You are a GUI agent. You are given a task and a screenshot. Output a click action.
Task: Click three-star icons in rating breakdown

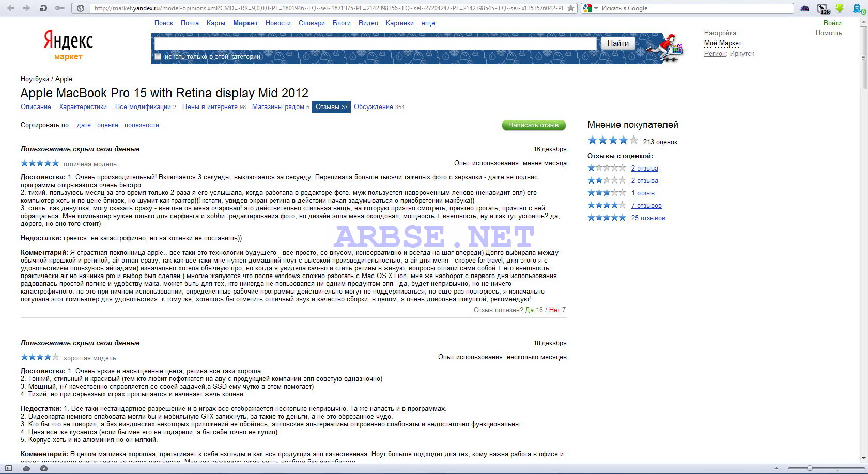607,193
